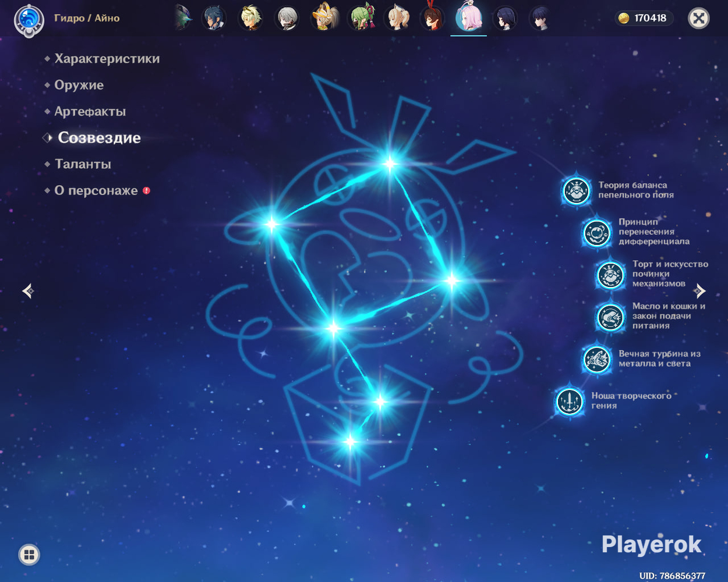Select the pink-haired Aino avatar
Image resolution: width=728 pixels, height=582 pixels.
click(x=468, y=17)
